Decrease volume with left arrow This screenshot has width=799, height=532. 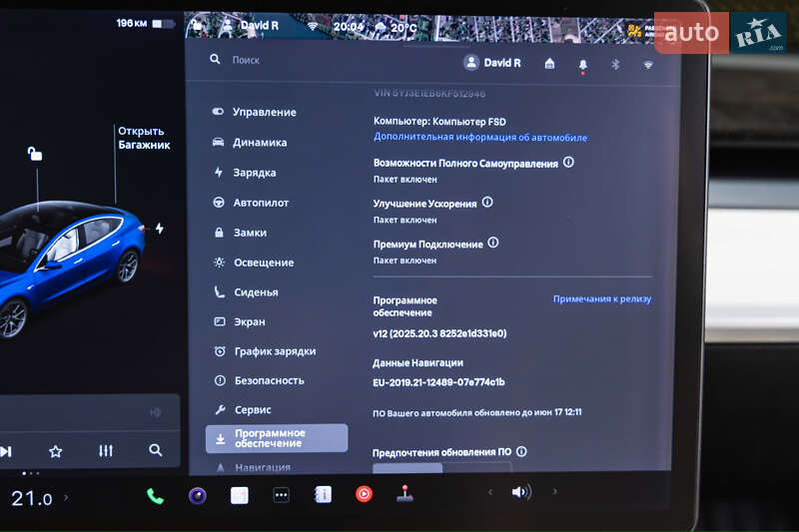pyautogui.click(x=490, y=492)
